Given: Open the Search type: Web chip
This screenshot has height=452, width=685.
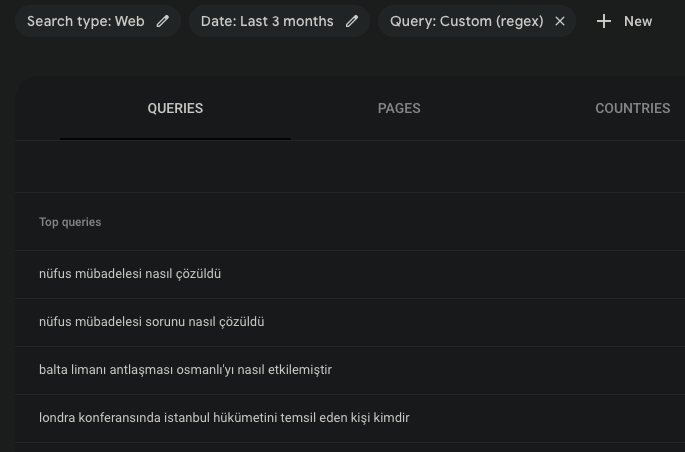Looking at the screenshot, I should click(x=98, y=21).
